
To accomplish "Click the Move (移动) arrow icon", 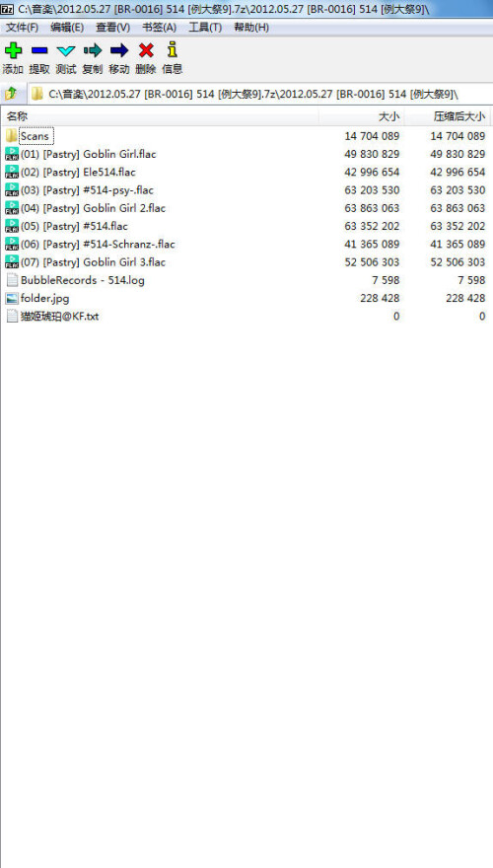I will coord(119,51).
